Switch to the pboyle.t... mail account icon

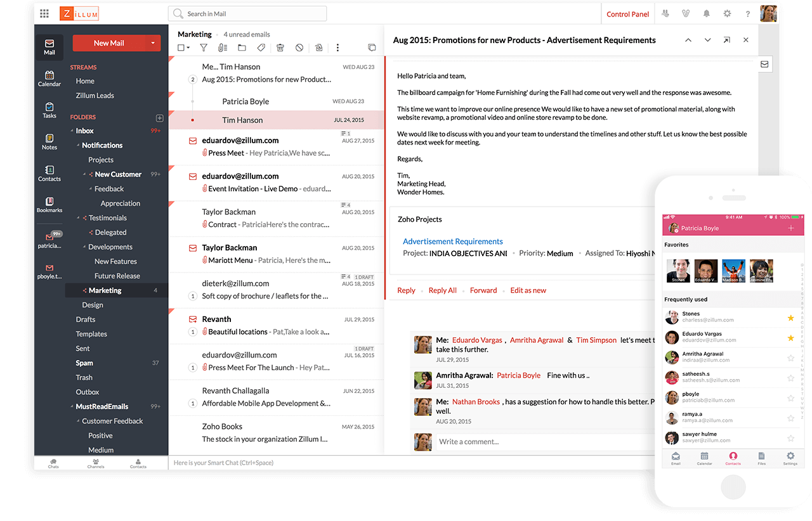[49, 271]
